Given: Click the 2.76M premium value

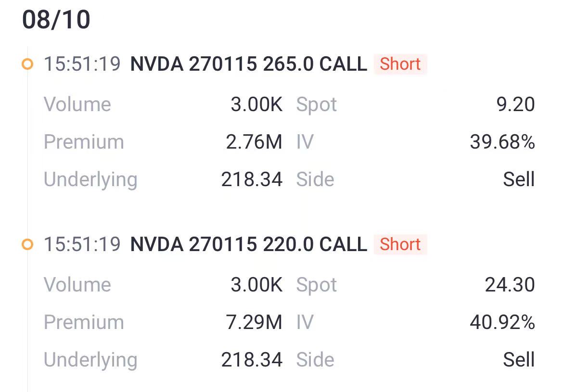Looking at the screenshot, I should coord(254,142).
